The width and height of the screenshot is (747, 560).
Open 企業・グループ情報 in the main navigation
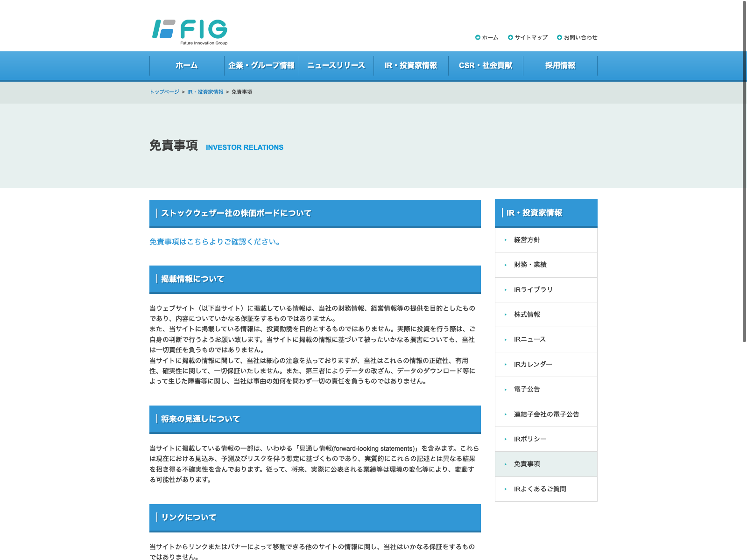261,66
